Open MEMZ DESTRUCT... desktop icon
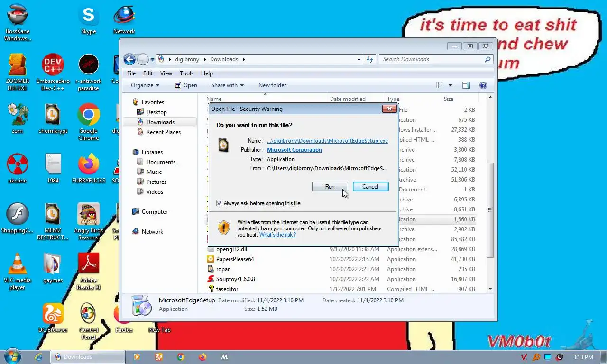This screenshot has height=364, width=607. click(53, 221)
